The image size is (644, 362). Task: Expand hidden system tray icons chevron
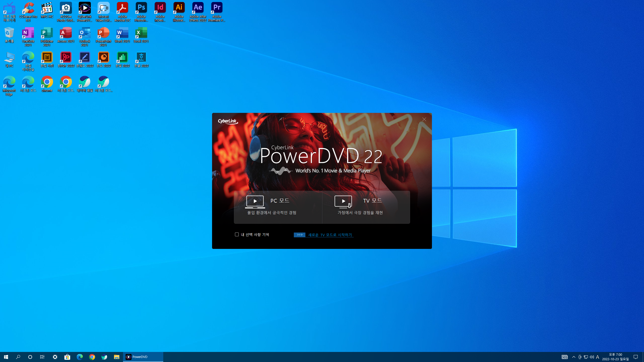click(x=574, y=357)
